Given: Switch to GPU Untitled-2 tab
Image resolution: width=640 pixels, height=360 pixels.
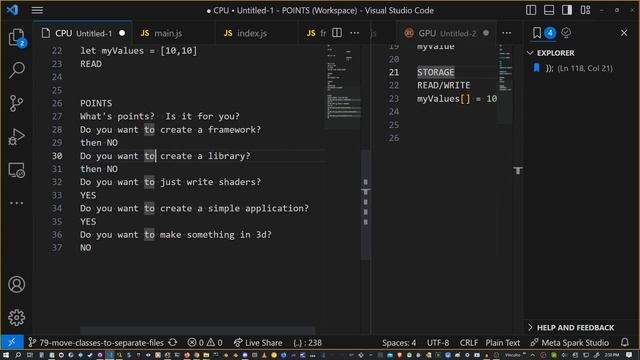Looking at the screenshot, I should coord(447,33).
